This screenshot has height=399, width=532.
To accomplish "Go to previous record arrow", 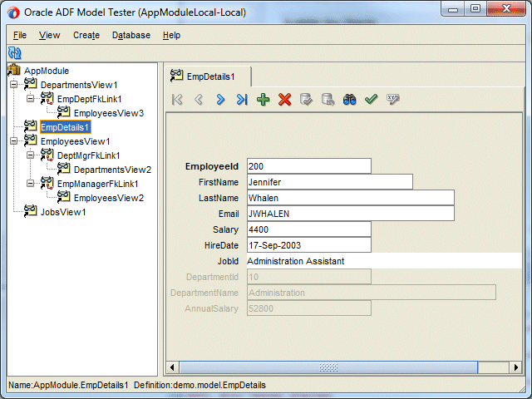I will (199, 100).
